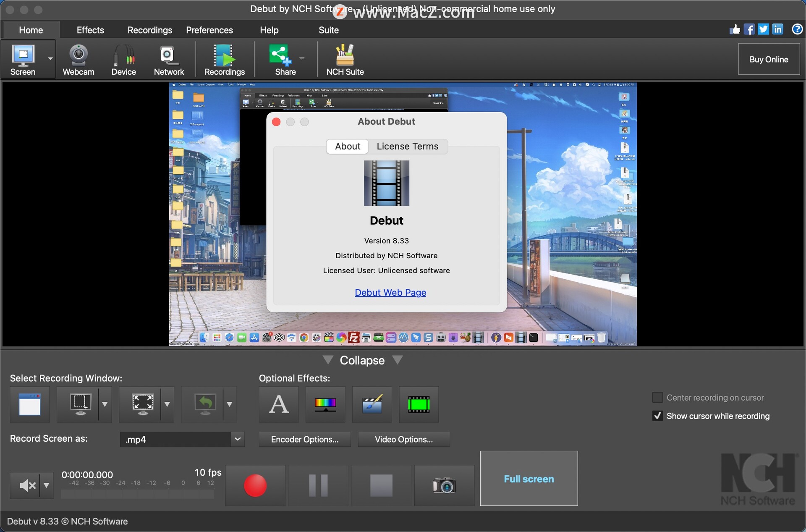Click the Share toolbar icon

tap(285, 60)
